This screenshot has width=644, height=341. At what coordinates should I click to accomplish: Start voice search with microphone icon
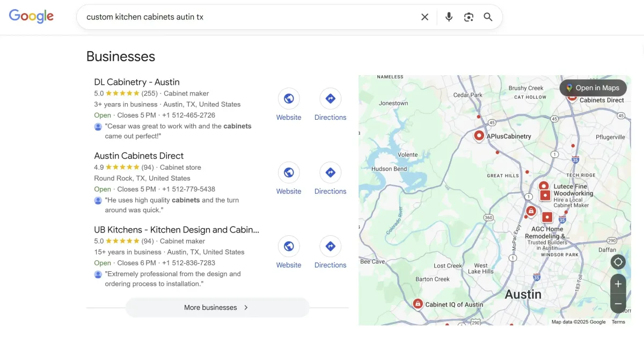click(449, 17)
